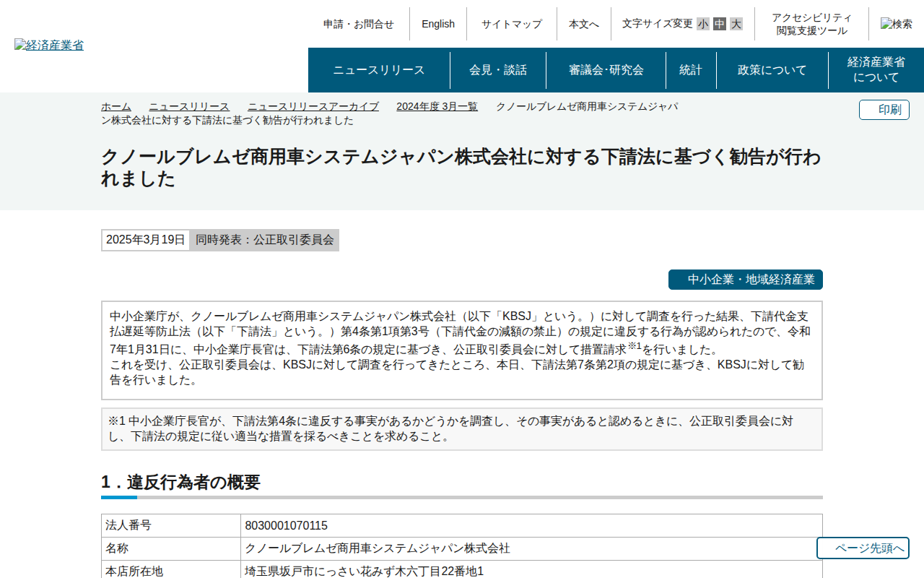The height and width of the screenshot is (578, 924).
Task: Click ページ先頭へ button
Action: coord(863,548)
